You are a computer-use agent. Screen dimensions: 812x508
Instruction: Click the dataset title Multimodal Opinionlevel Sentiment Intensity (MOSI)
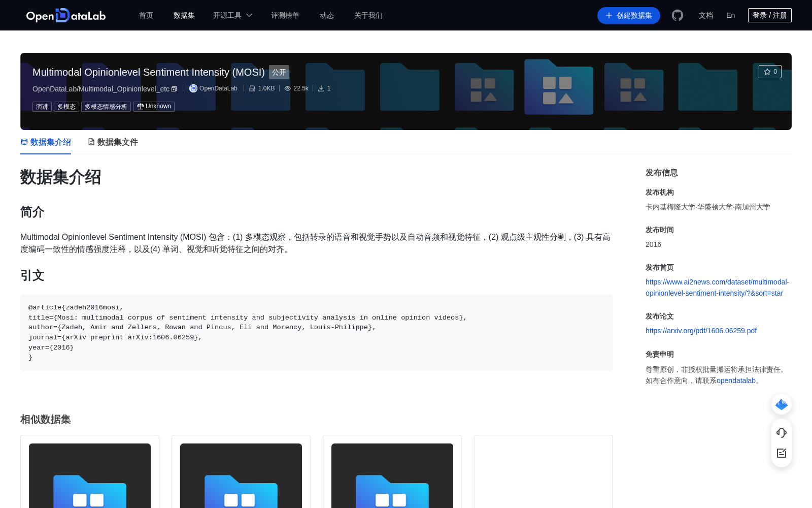tap(149, 72)
